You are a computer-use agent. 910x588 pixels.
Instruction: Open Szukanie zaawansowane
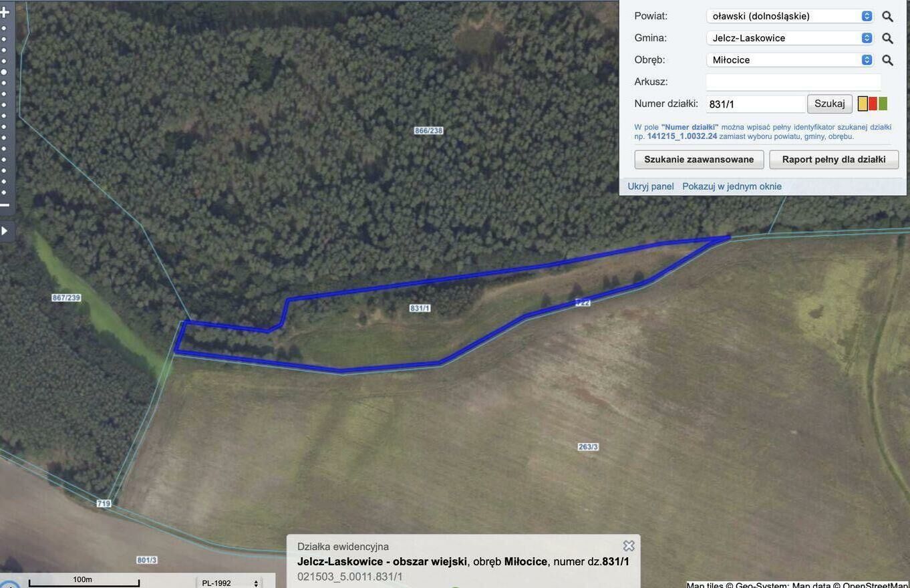pos(699,160)
